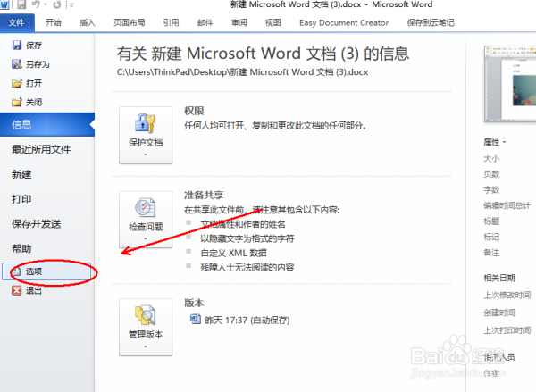Switch to the 邮件 ribbon tab

click(x=205, y=23)
